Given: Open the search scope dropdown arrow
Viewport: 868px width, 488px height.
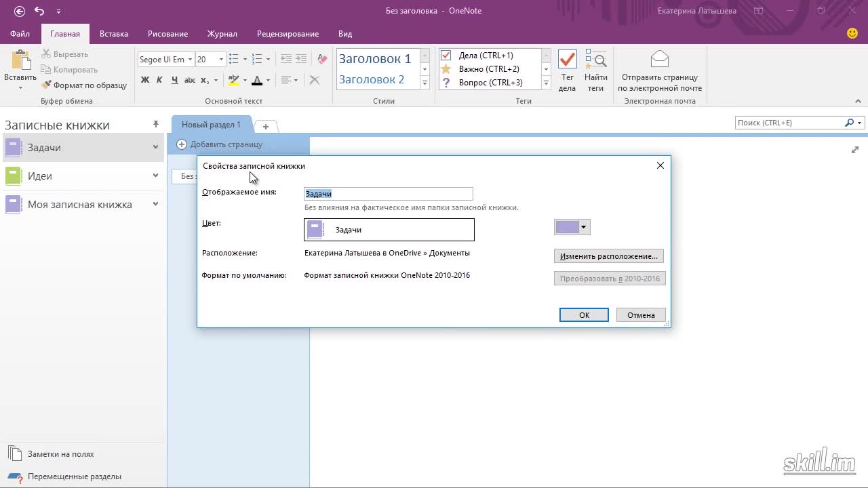Looking at the screenshot, I should [x=860, y=123].
